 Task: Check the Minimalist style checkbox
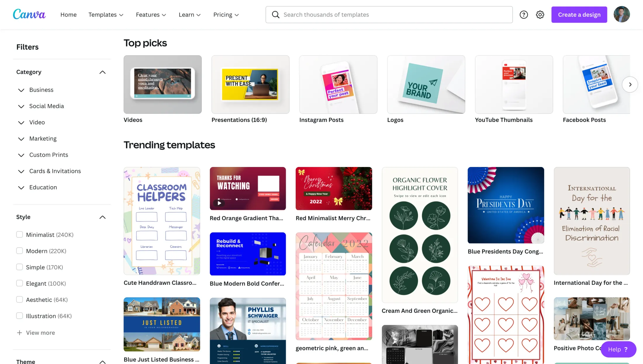[20, 234]
